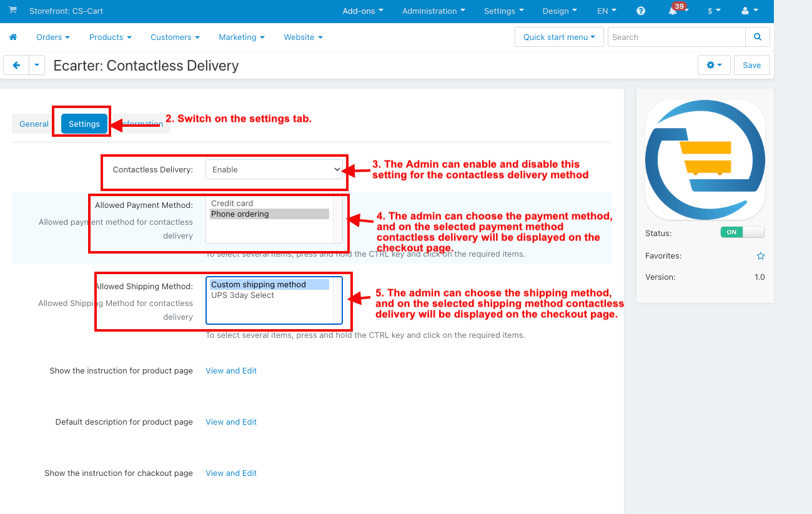
Task: Click Storefront: CS-Cart link
Action: click(x=66, y=11)
